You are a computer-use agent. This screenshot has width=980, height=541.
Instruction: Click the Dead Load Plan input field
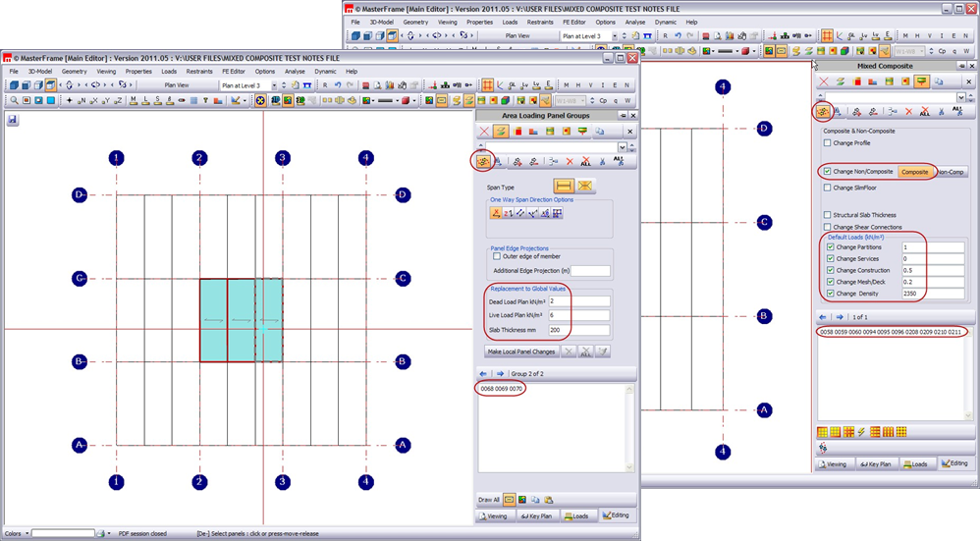pos(578,301)
